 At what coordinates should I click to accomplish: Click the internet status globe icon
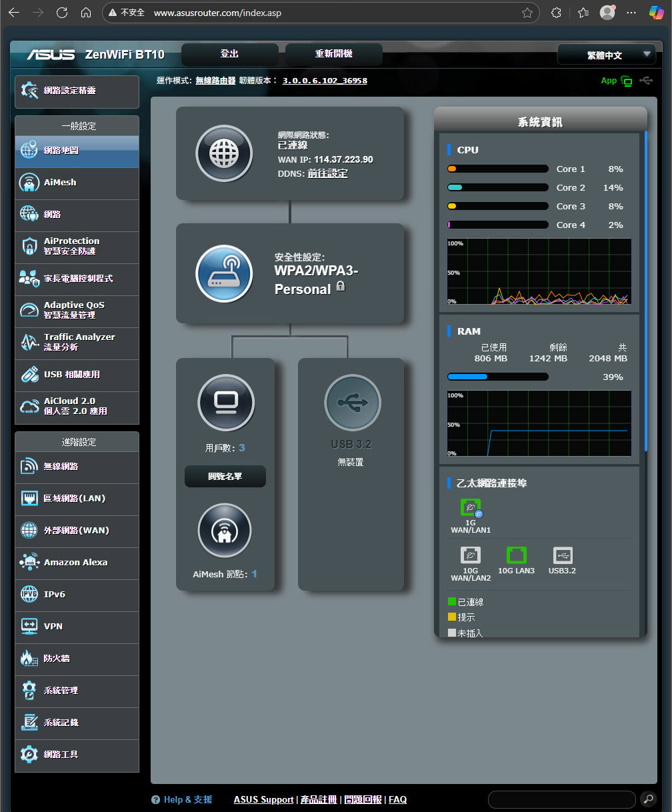pos(224,153)
